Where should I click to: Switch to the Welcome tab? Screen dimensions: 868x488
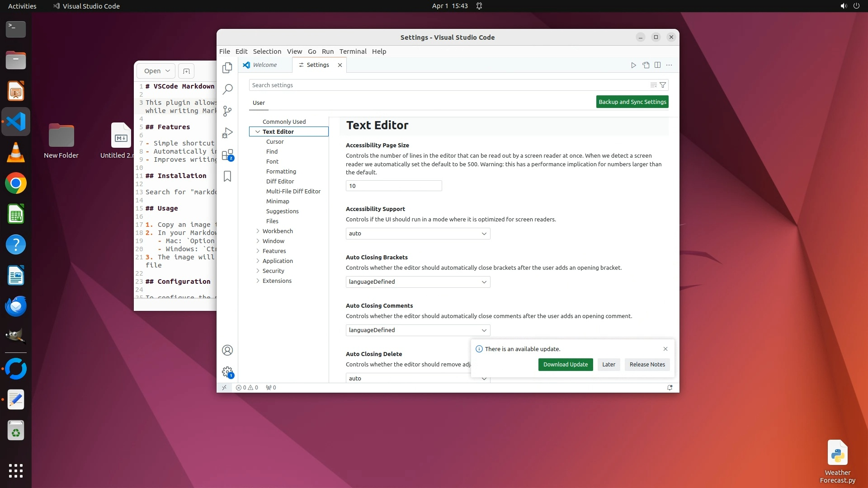pyautogui.click(x=264, y=65)
